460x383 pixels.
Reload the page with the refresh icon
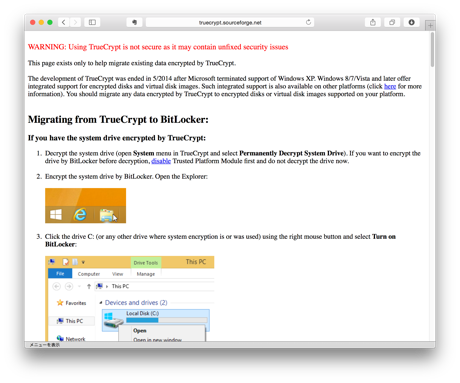click(x=308, y=22)
